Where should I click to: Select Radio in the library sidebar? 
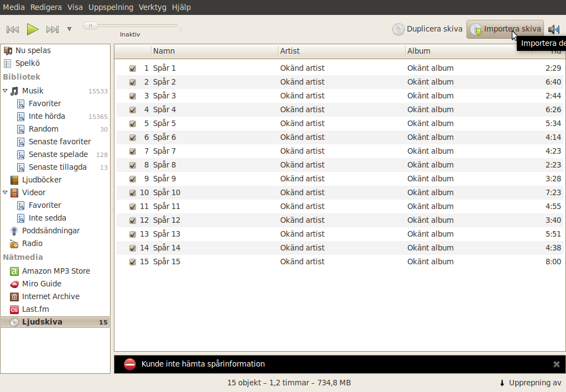[x=32, y=243]
